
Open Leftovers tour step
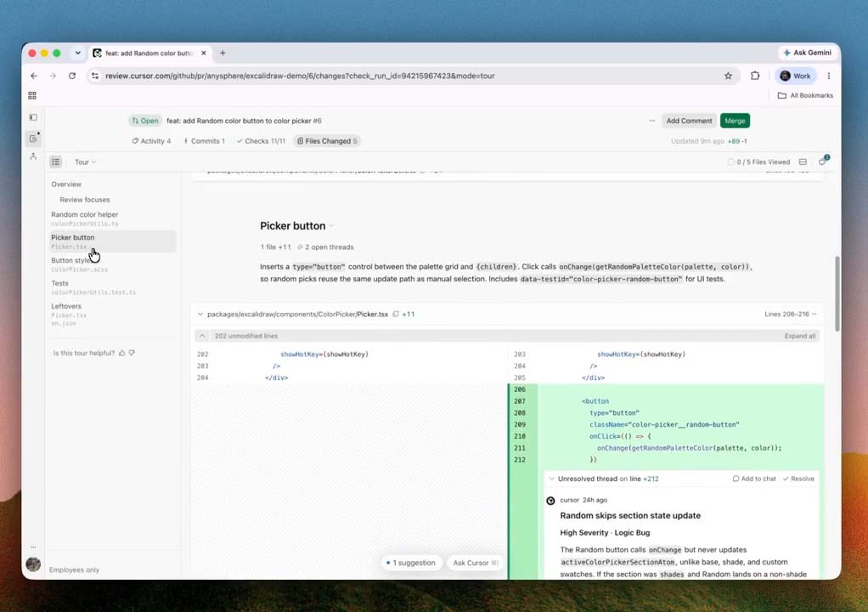[x=112, y=314]
